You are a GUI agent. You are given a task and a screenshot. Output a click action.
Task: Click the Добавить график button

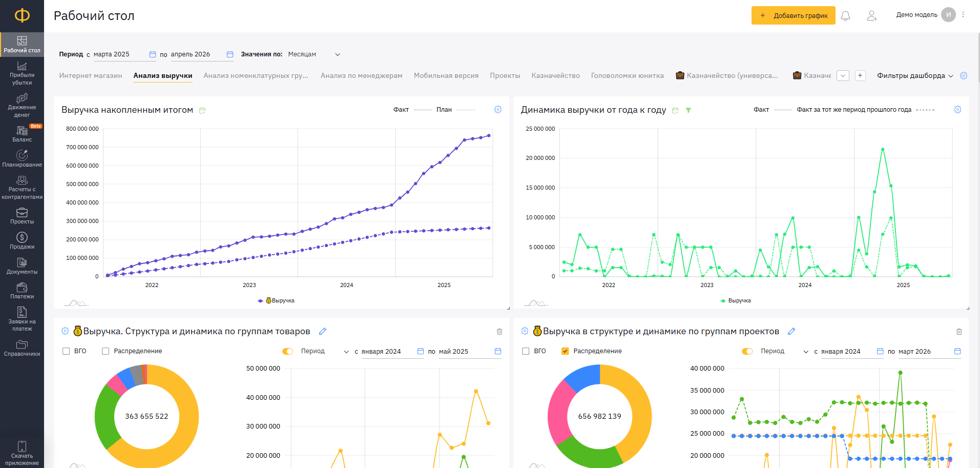point(793,15)
